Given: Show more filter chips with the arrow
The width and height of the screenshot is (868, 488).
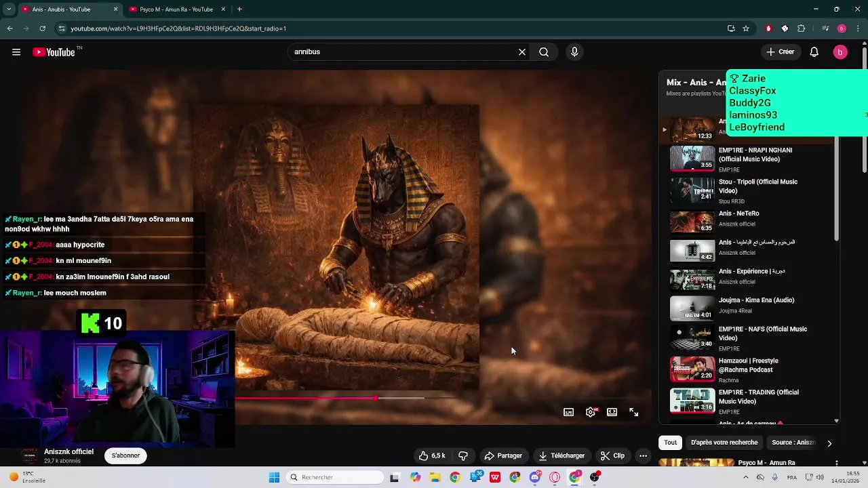Looking at the screenshot, I should point(829,443).
